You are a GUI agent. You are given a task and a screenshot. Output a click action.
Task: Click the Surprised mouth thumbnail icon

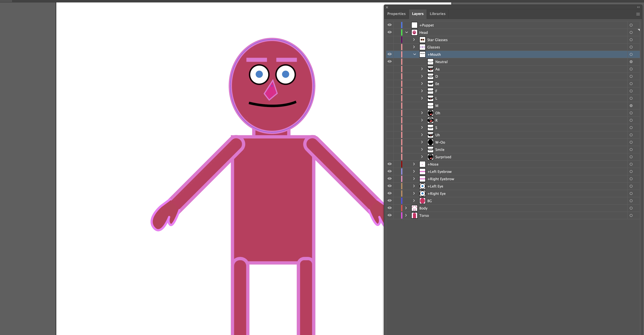[x=430, y=157]
